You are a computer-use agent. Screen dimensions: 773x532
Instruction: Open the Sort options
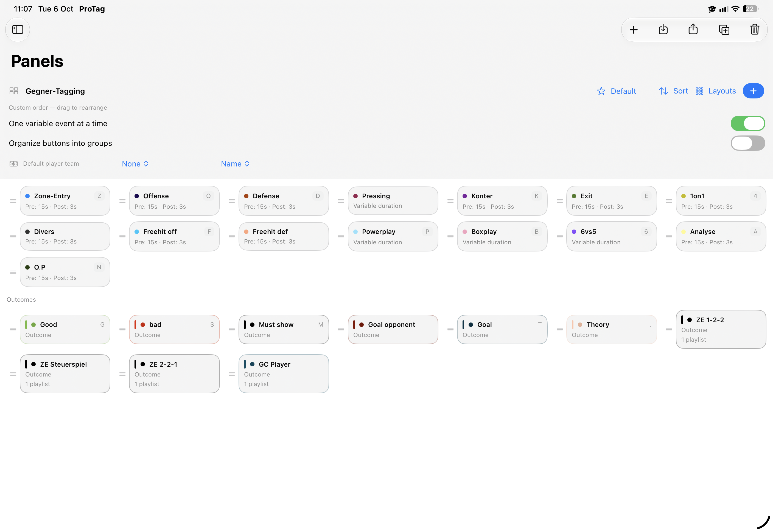point(673,91)
